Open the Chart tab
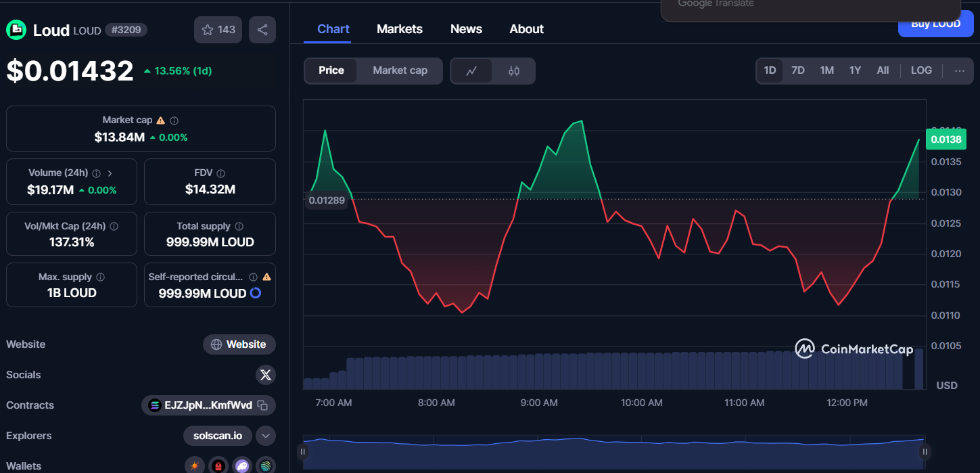This screenshot has width=980, height=473. (333, 29)
